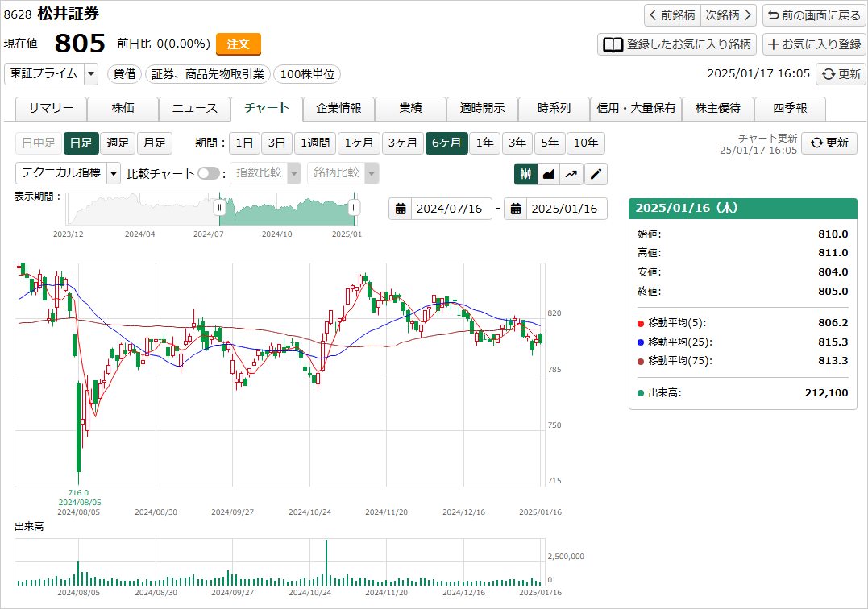Open the 適時開示 tab
Screen dimensions: 868x609
(482, 109)
